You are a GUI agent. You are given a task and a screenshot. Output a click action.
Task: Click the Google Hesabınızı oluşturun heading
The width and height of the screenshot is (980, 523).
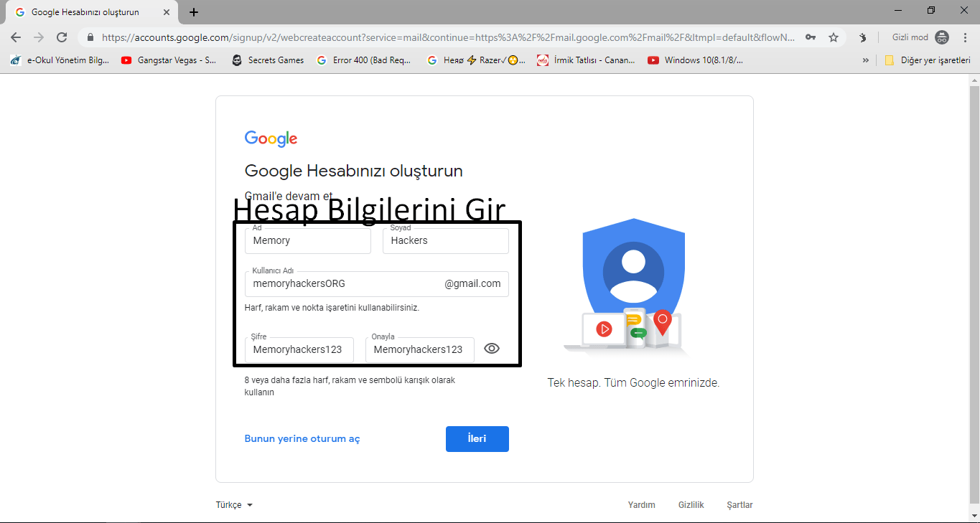pyautogui.click(x=354, y=171)
